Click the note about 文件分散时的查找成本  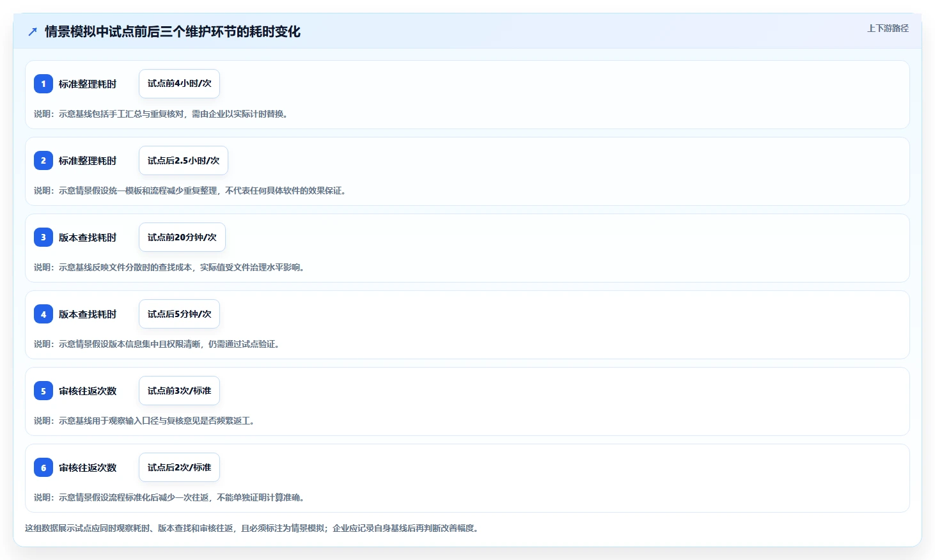point(170,267)
